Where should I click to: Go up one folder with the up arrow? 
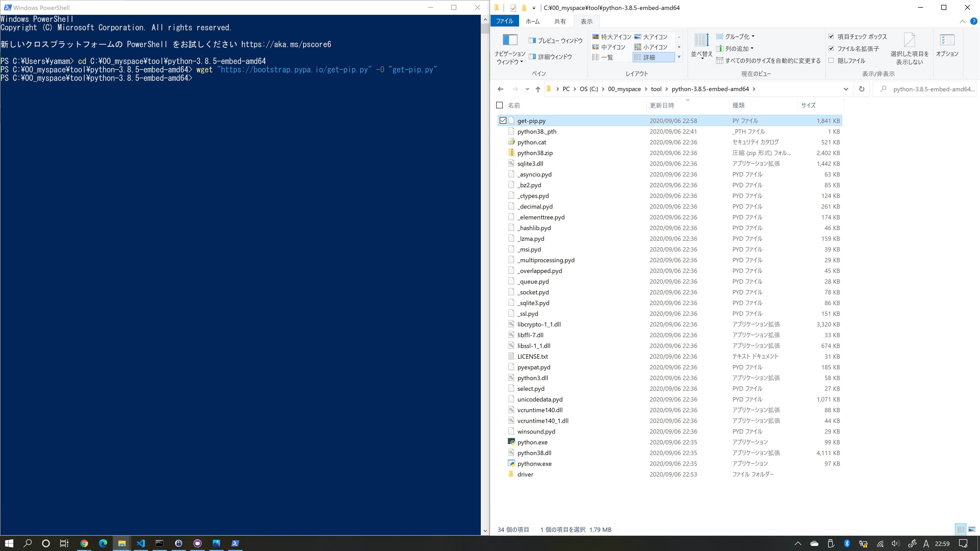(x=537, y=89)
